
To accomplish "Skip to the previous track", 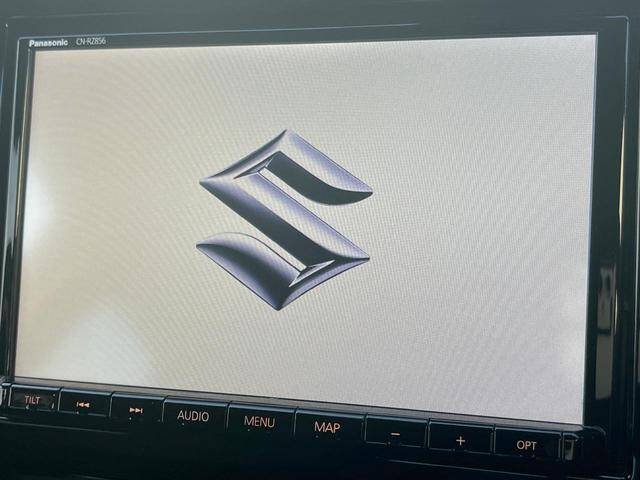I will pos(84,404).
